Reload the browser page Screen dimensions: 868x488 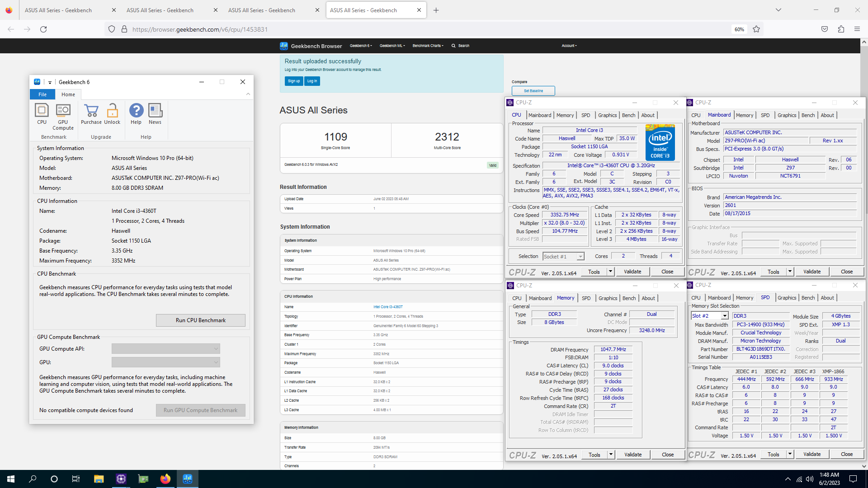click(x=43, y=29)
